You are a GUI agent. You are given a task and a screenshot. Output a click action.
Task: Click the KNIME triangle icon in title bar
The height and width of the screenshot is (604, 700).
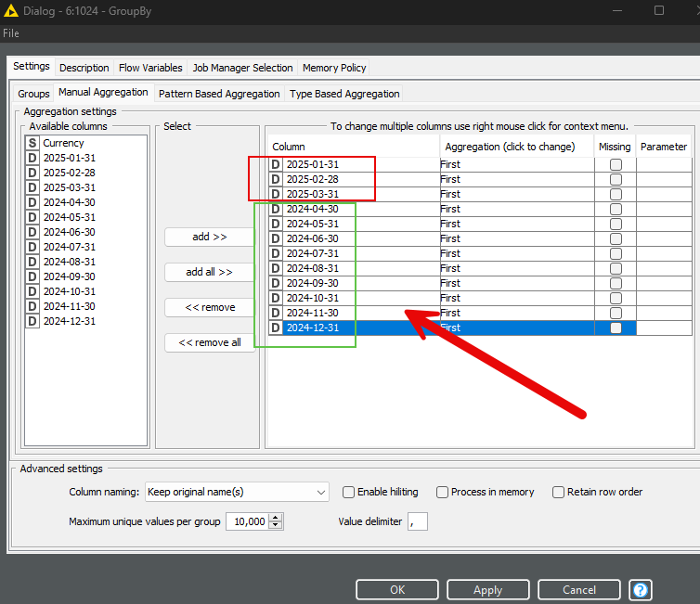point(12,10)
